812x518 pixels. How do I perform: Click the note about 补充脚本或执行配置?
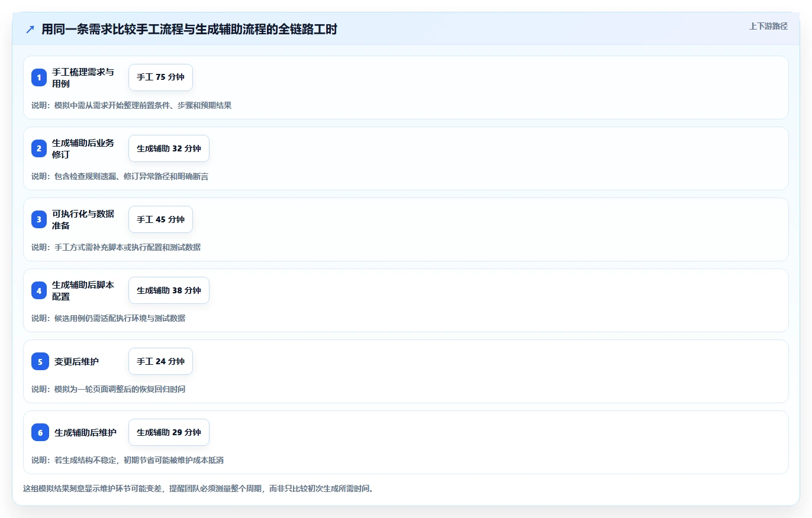pos(116,247)
